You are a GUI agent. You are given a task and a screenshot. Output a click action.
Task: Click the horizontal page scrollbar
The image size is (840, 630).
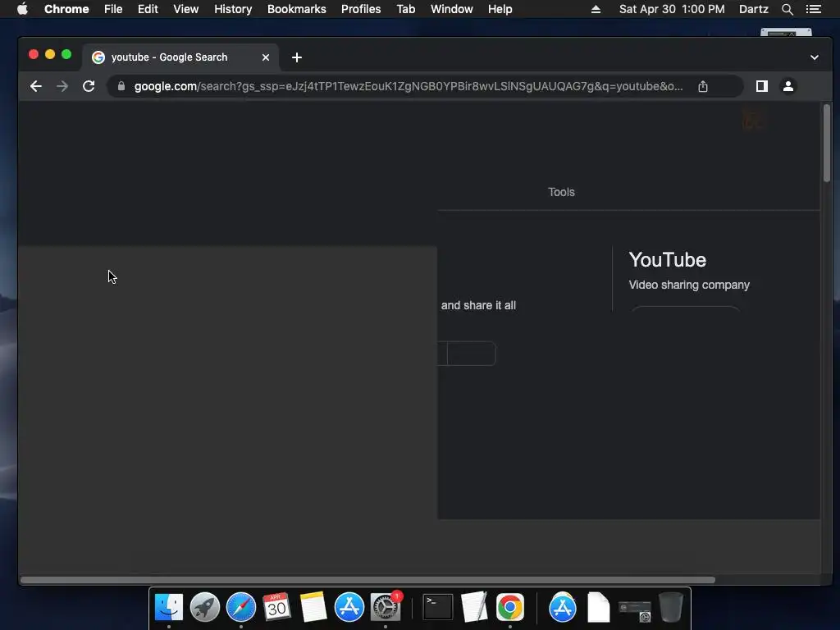(367, 580)
